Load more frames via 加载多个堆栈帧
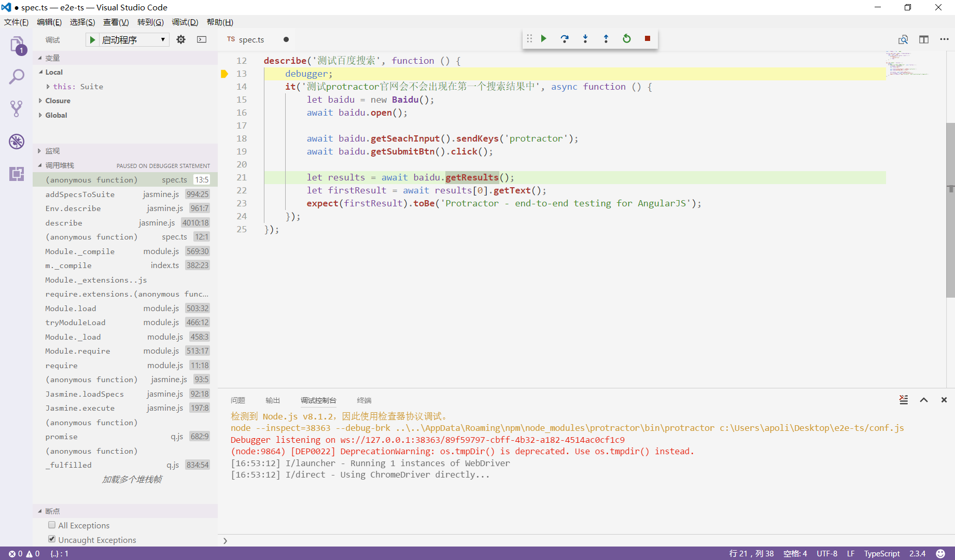 pyautogui.click(x=132, y=479)
